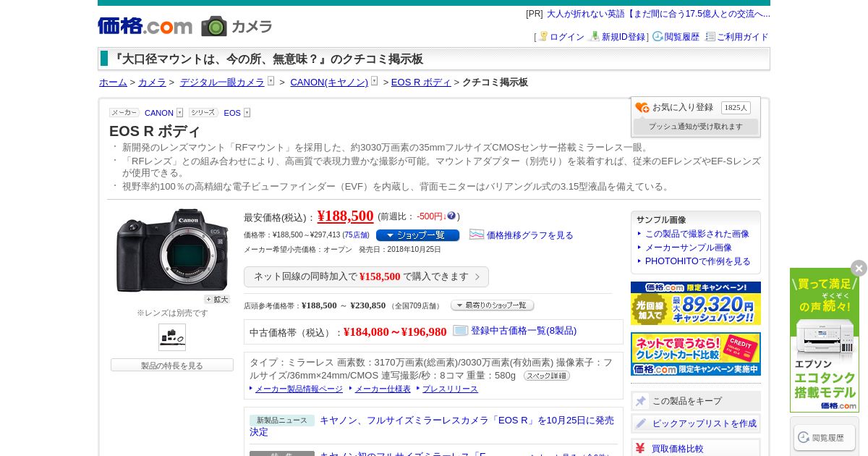Click the サンプル画像 panel heading
Viewport: 868px width, 456px height.
coord(661,219)
